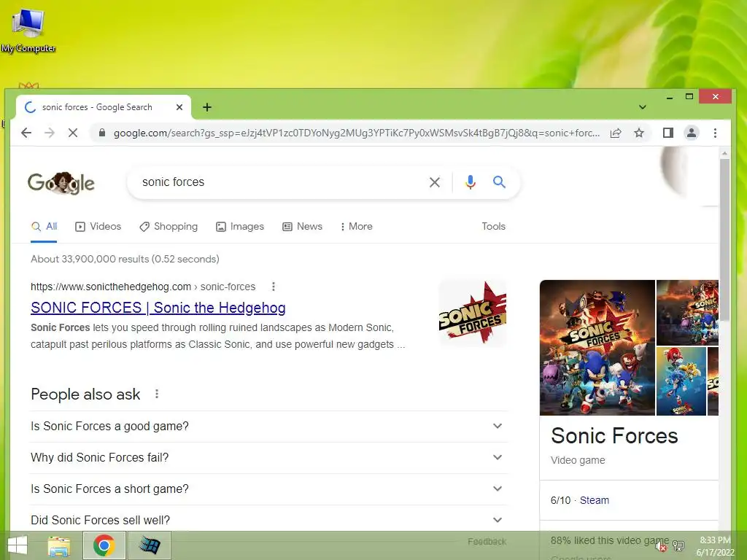Viewport: 747px width, 560px height.
Task: Open a new tab with the plus button
Action: point(206,107)
